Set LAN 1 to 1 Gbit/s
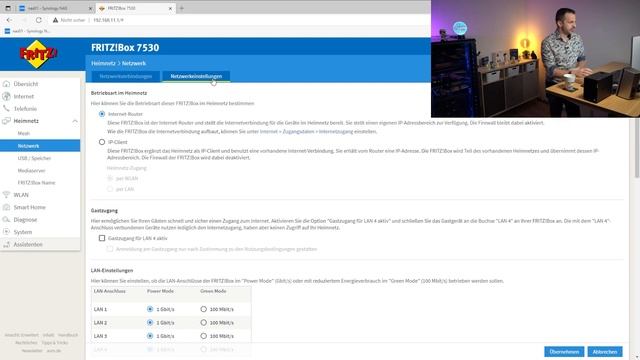Viewport: 640px width, 360px height. [x=150, y=309]
